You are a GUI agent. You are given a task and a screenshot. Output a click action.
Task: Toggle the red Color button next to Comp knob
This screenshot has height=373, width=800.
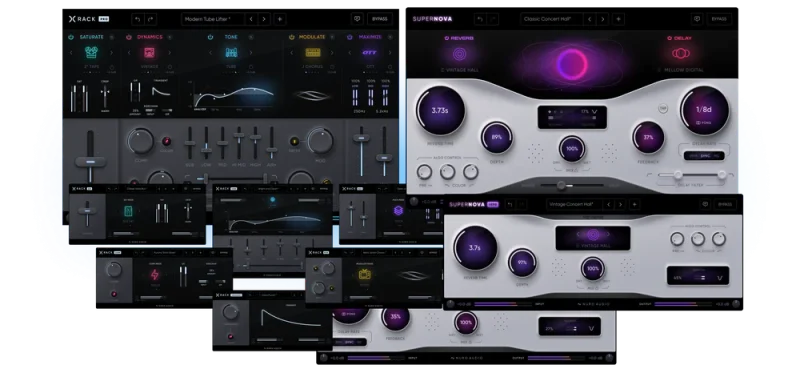coord(166,141)
